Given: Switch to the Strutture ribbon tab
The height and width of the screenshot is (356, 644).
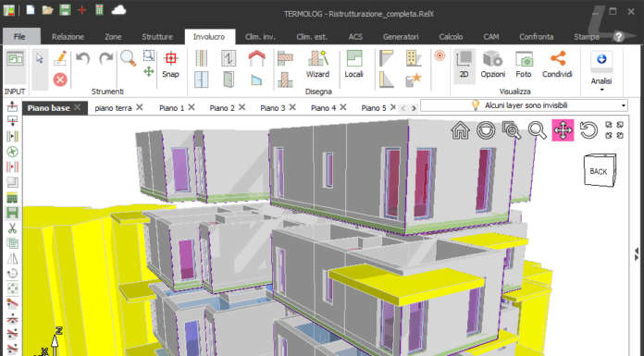Looking at the screenshot, I should [157, 37].
